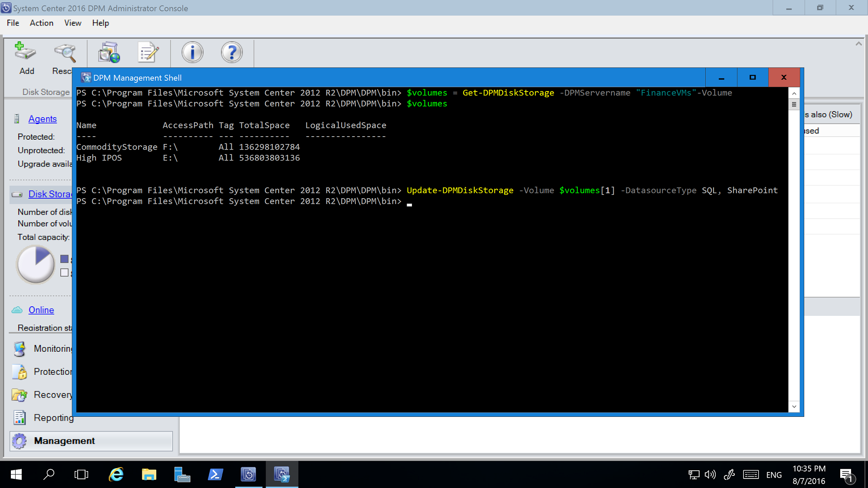Open the File menu in DPM console

[x=13, y=23]
